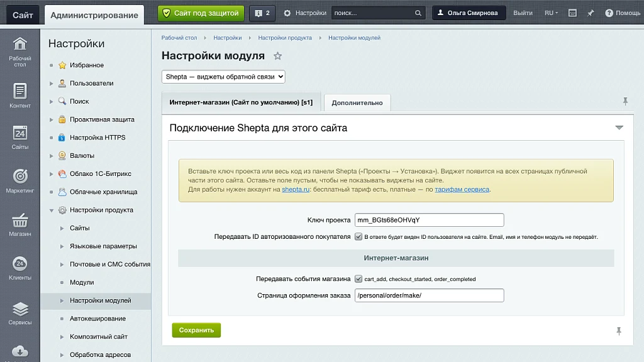644x362 pixels.
Task: Click Сайт под защитой button
Action: click(x=201, y=13)
